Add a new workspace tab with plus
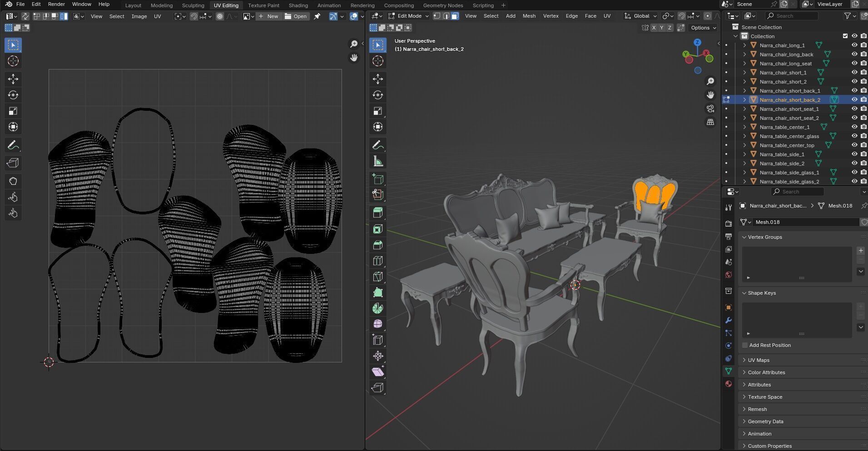The height and width of the screenshot is (451, 868). click(503, 5)
